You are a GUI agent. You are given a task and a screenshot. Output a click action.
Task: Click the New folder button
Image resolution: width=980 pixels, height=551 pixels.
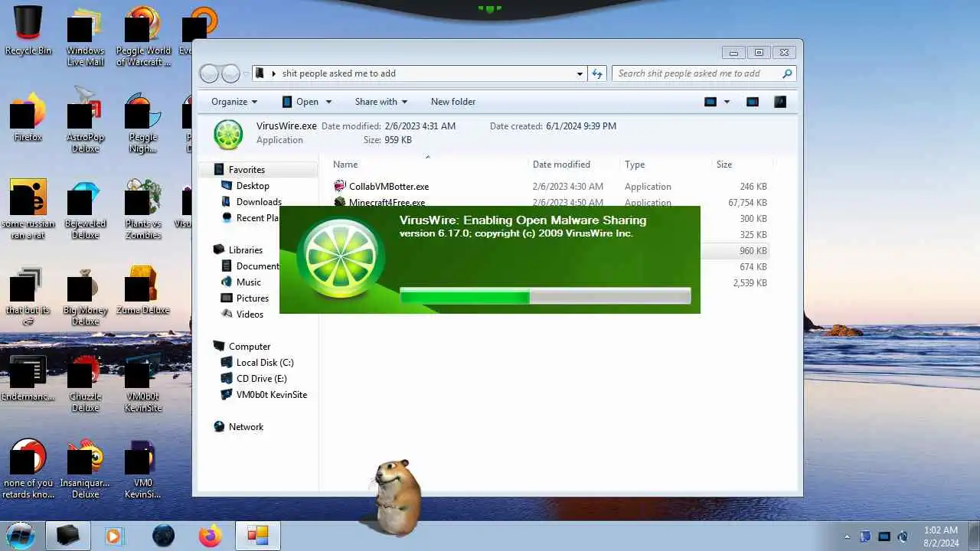453,101
